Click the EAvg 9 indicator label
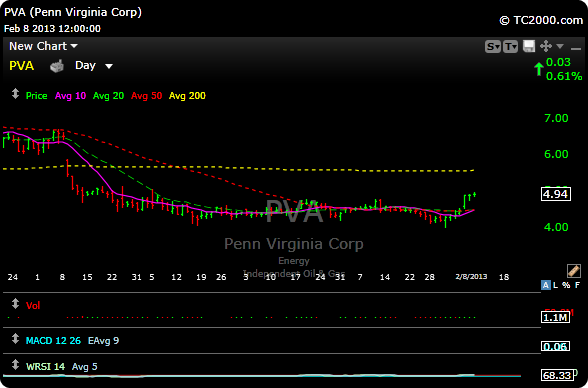 pyautogui.click(x=104, y=341)
